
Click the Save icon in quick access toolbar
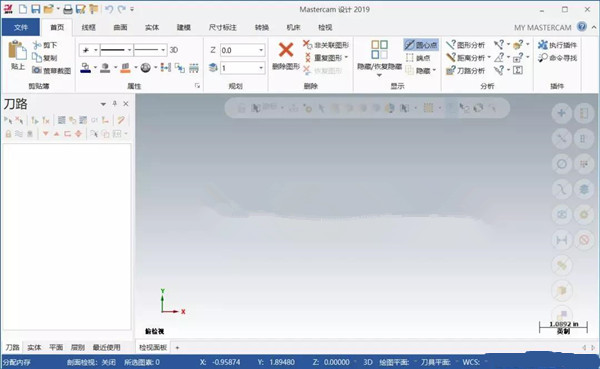point(35,9)
